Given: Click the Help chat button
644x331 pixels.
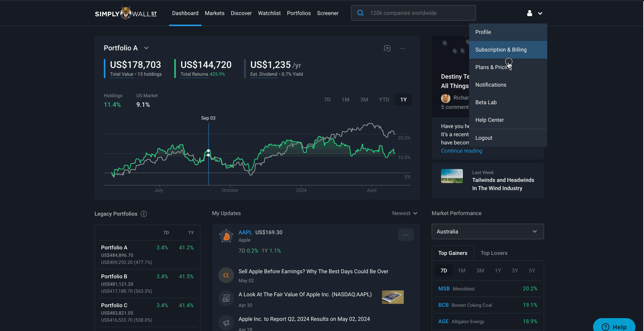Looking at the screenshot, I should [614, 326].
